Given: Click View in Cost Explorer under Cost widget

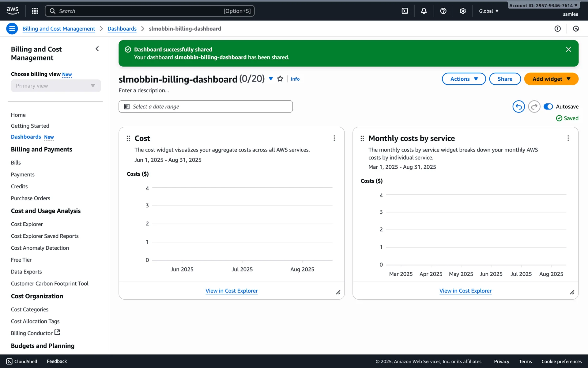Looking at the screenshot, I should [x=231, y=291].
